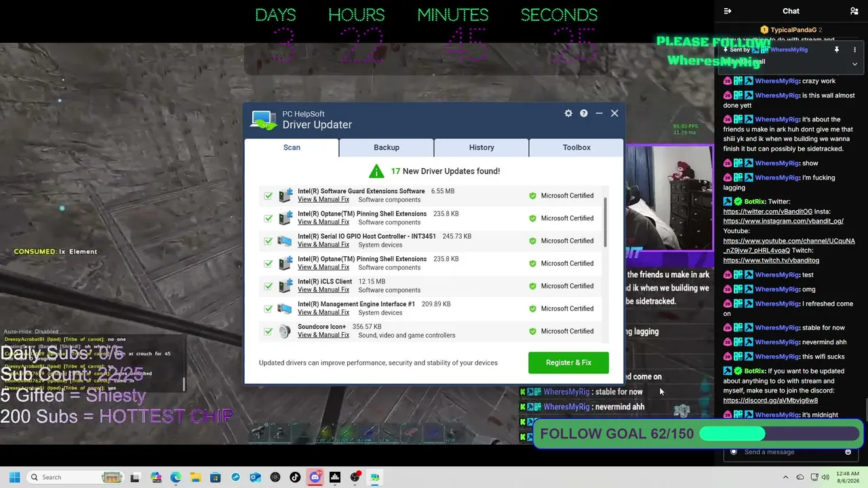Click the Serial IO GPIO Host Controller device icon
Image resolution: width=868 pixels, height=488 pixels.
(285, 241)
